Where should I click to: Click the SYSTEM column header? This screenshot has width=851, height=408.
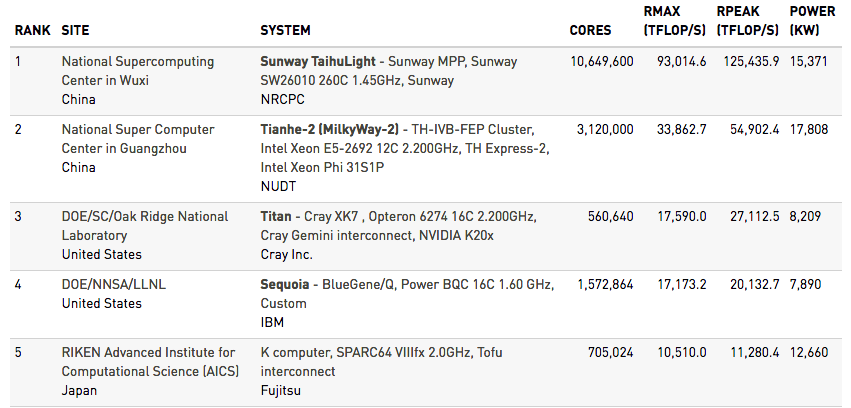285,31
